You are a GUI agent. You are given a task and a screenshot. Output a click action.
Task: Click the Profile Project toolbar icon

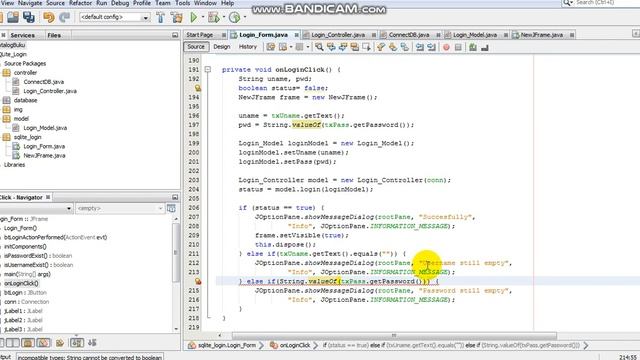[234, 17]
